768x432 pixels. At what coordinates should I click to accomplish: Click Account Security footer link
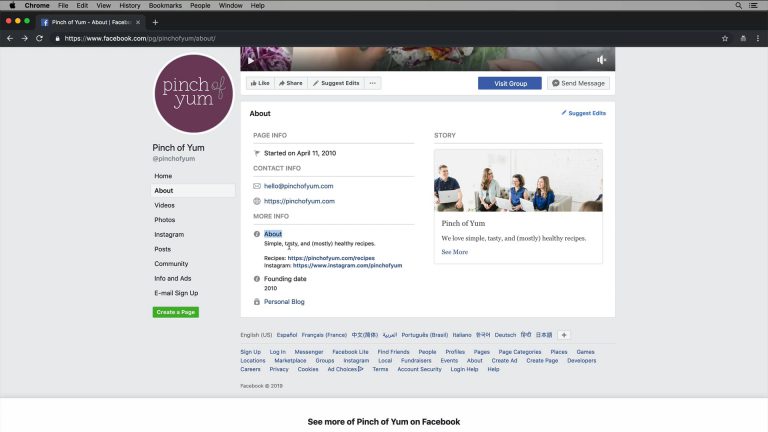419,369
